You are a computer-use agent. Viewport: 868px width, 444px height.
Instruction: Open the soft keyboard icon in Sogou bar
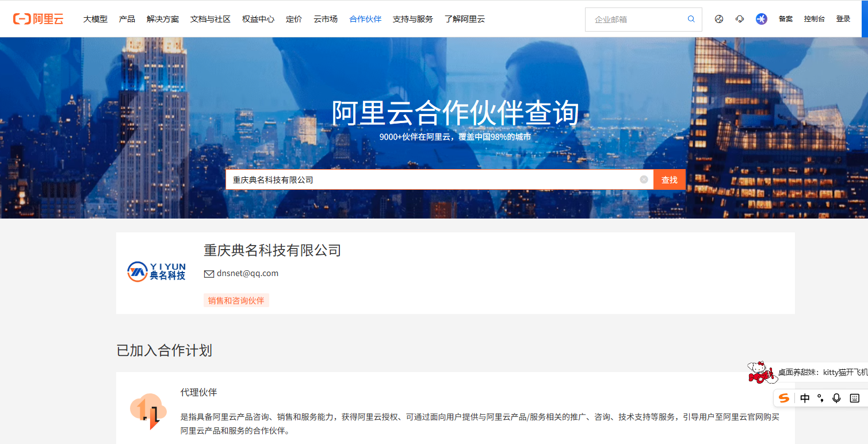tap(854, 398)
